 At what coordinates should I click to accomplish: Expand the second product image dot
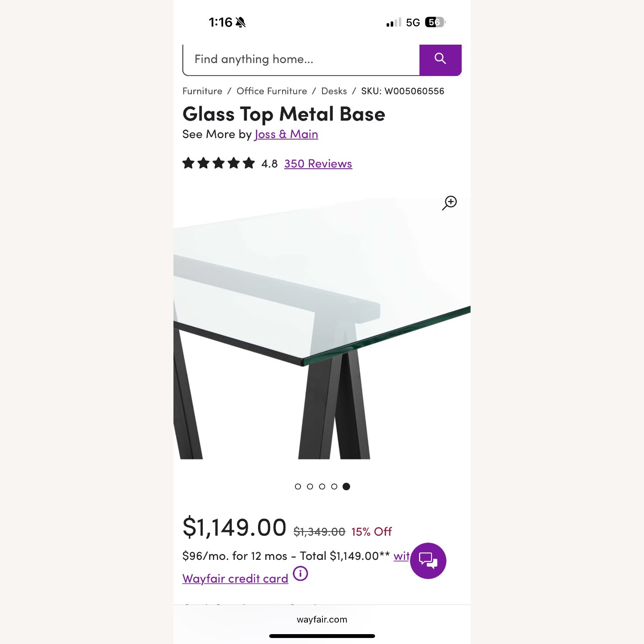click(x=310, y=486)
